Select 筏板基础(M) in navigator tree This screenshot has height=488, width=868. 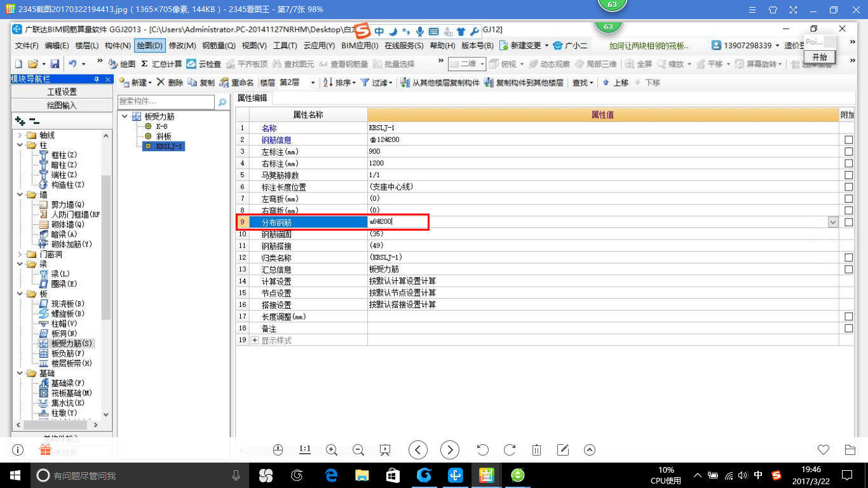(72, 393)
